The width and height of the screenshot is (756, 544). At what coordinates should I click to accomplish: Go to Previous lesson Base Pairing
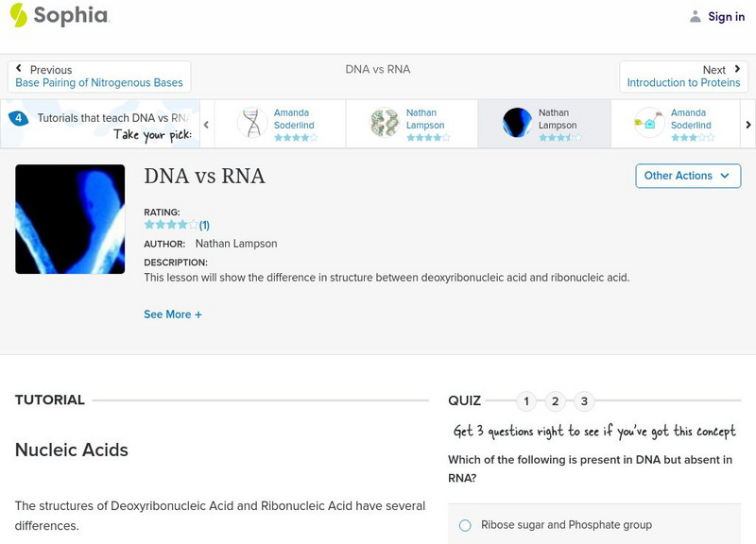click(99, 76)
